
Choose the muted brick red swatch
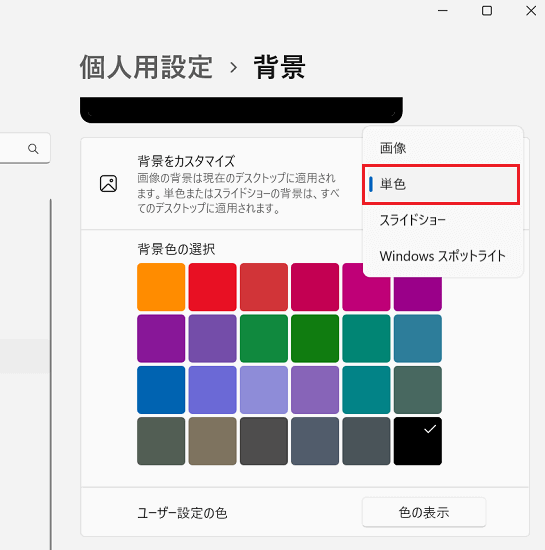coord(264,287)
